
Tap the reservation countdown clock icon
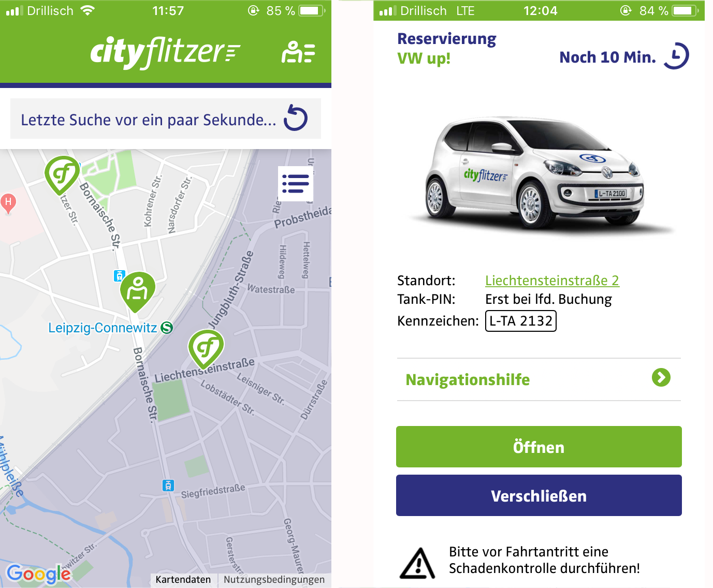677,56
